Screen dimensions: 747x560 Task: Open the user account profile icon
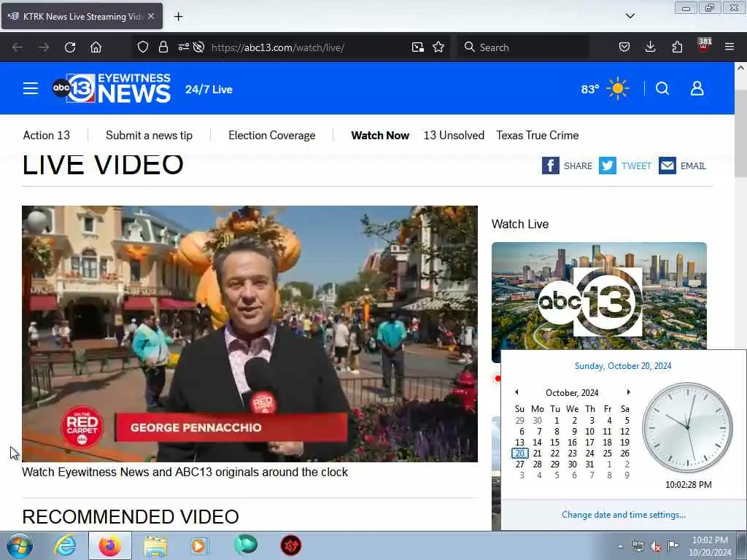[x=697, y=88]
